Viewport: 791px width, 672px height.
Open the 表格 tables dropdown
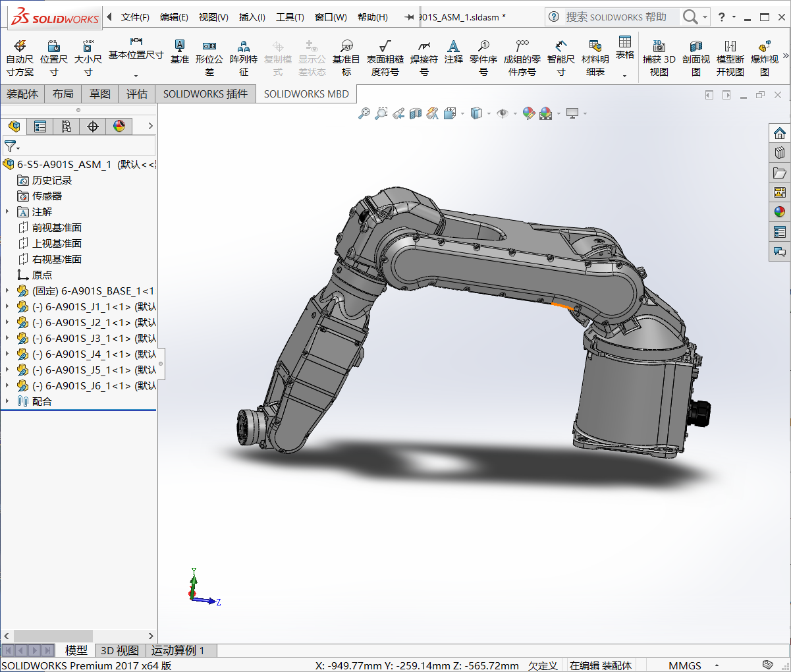pos(624,76)
